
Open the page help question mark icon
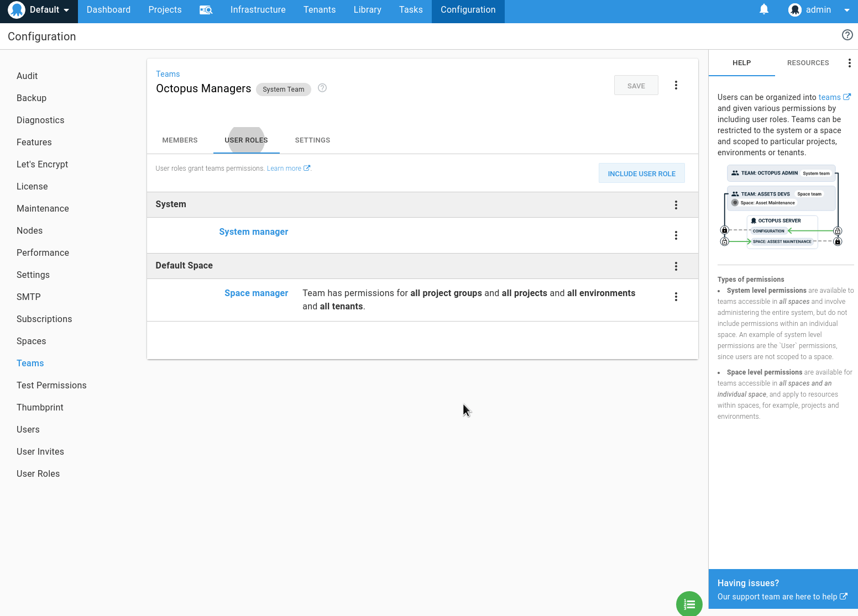847,35
